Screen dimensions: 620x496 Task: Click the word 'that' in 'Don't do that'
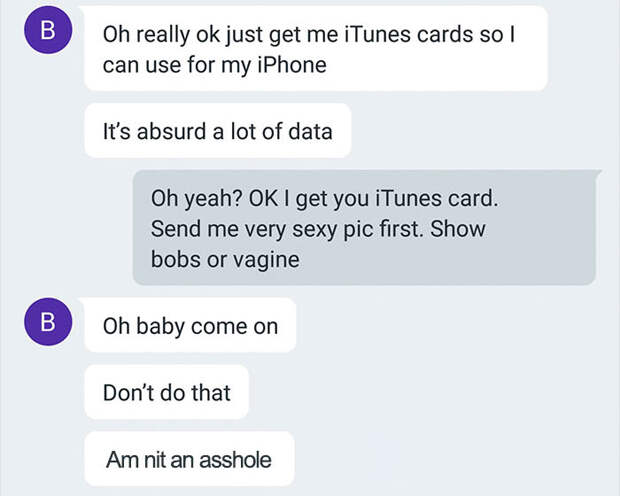coord(211,392)
